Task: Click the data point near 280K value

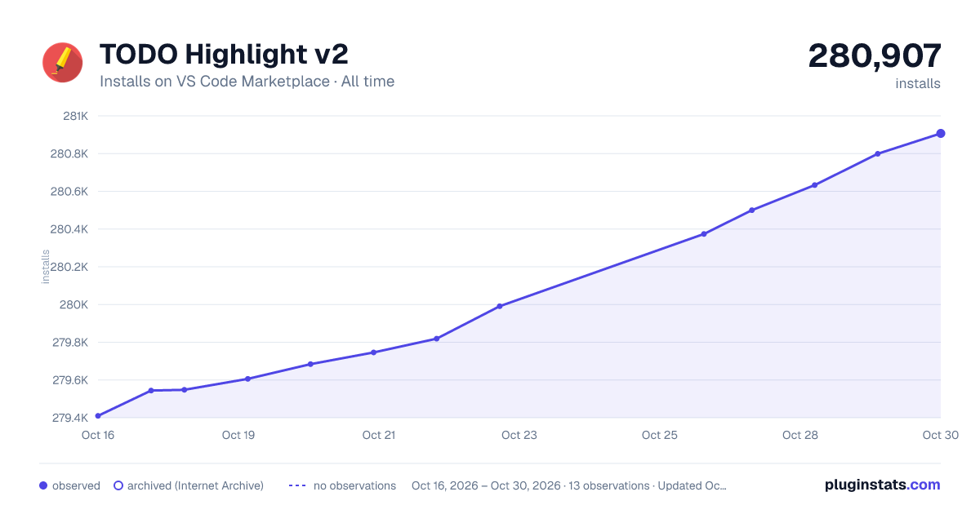Action: tap(500, 306)
